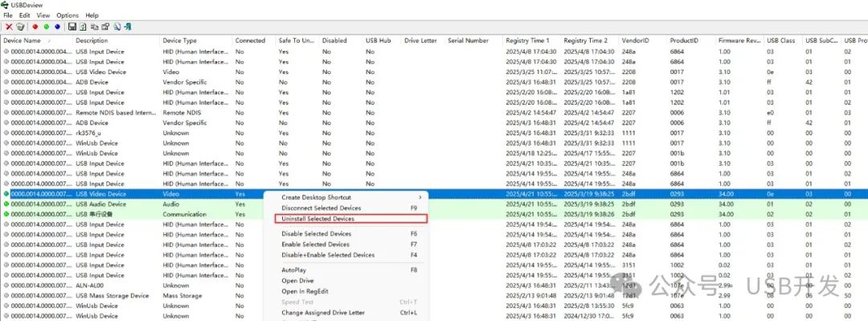Screen dimensions: 868x321
Task: Open the Options menu
Action: click(68, 15)
